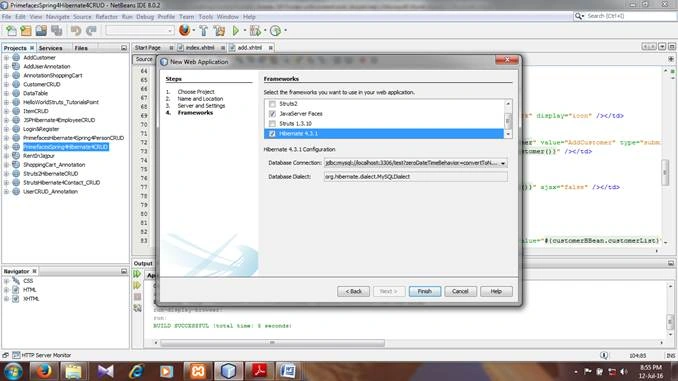Expand the CustomerCRUD project node

tap(6, 84)
